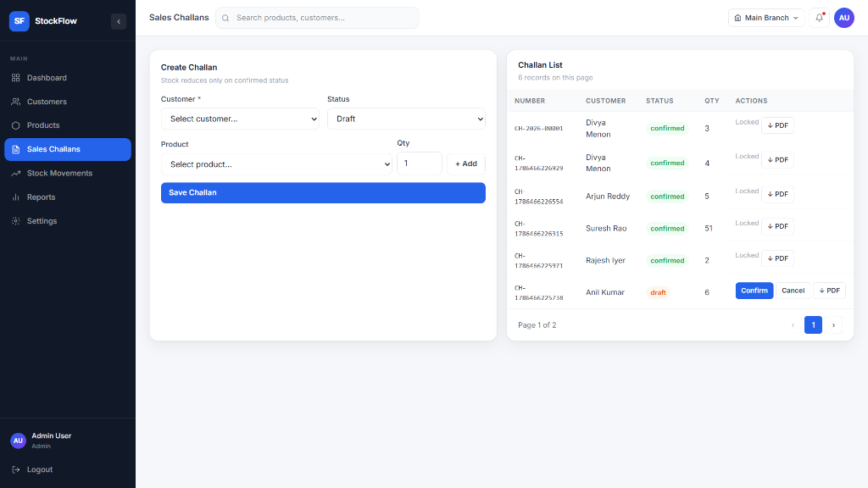
Task: Click the Logout button
Action: pos(68,469)
